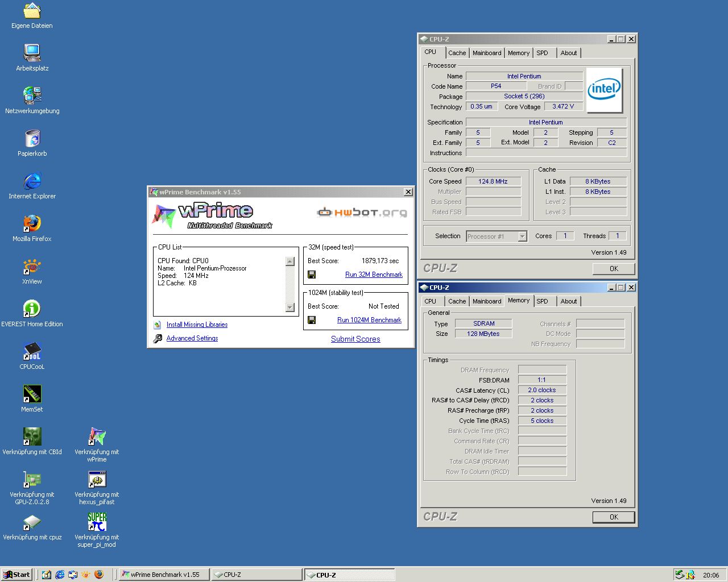Click Run 1024M Benchmark link

369,320
